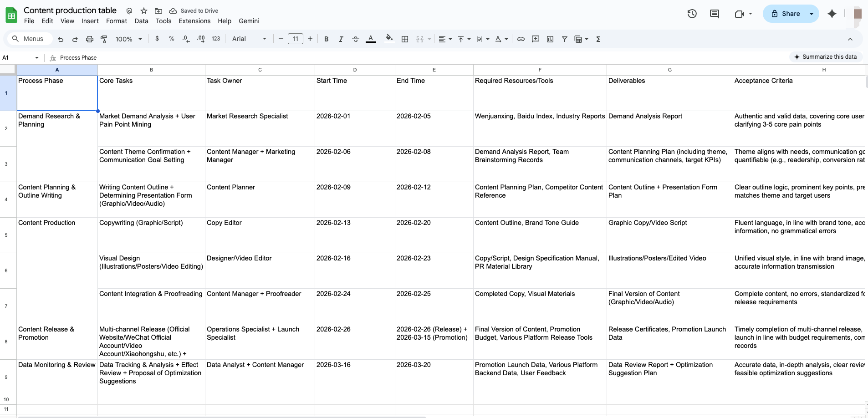This screenshot has width=868, height=418.
Task: Open Gemini sparkle icon in header
Action: [x=832, y=14]
